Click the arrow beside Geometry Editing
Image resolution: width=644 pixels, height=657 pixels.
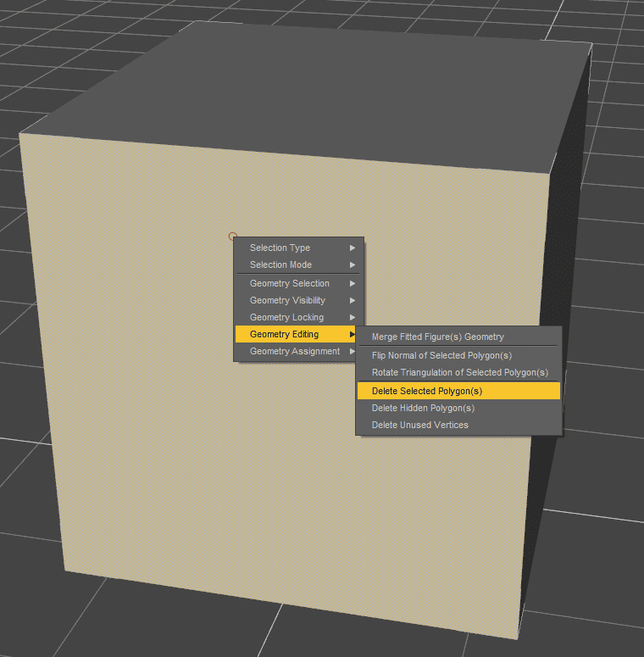(x=353, y=334)
